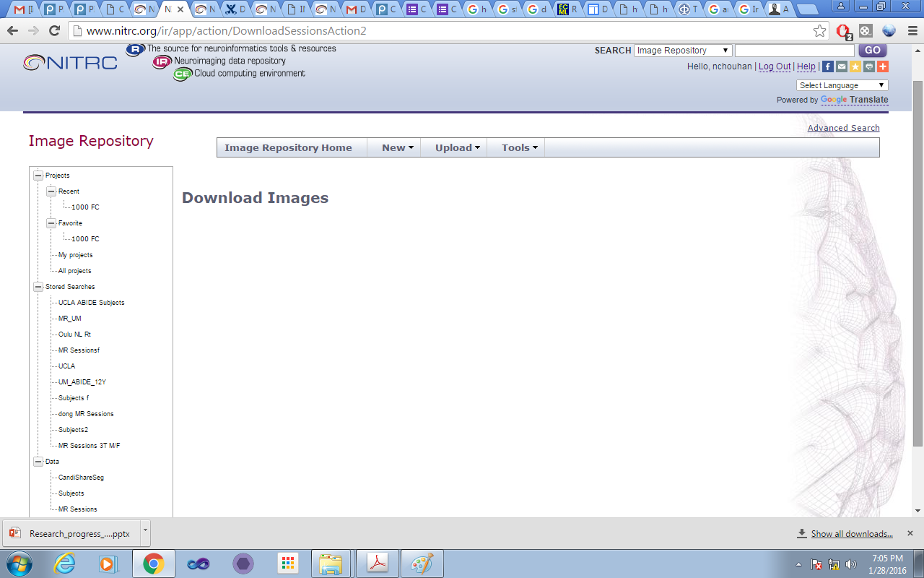Click the yellow star favorites icon
Screen dimensions: 924x578
tap(855, 66)
